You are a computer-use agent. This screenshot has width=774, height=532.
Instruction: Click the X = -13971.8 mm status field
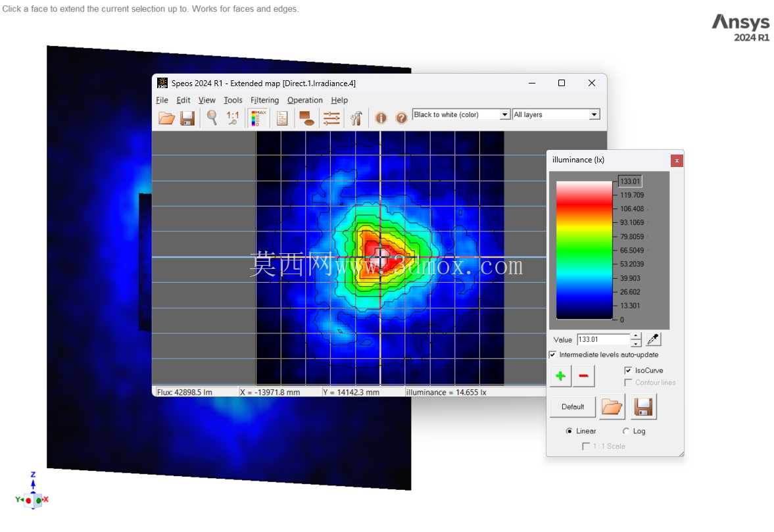point(280,393)
